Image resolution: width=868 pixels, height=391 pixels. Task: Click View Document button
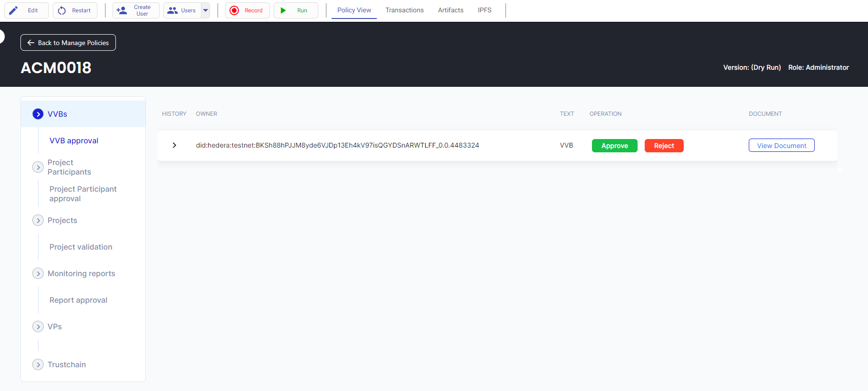point(781,146)
